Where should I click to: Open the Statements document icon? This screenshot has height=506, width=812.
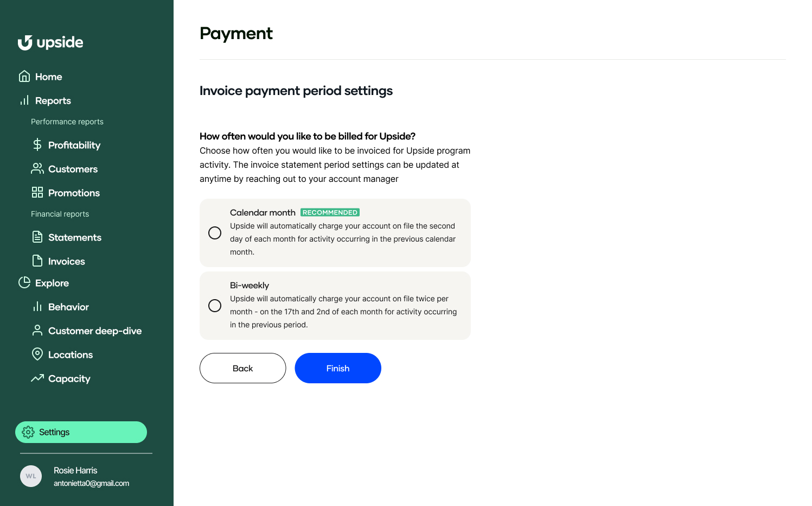pyautogui.click(x=37, y=237)
